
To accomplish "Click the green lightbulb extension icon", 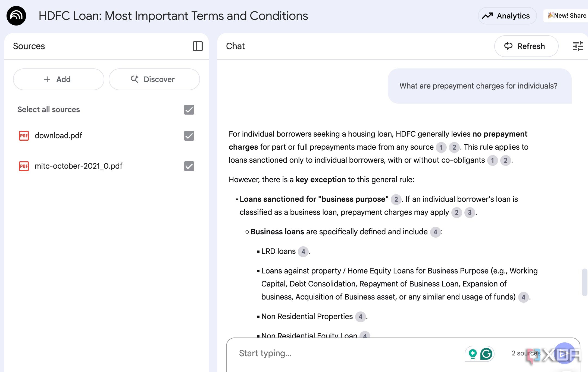I will tap(473, 354).
